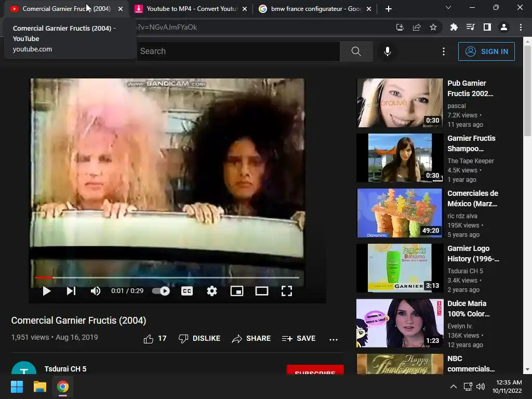Search with voice microphone

tap(388, 51)
